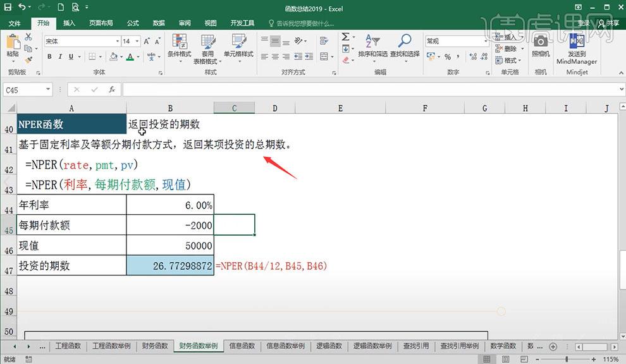Toggle Center horizontal alignment
The image size is (626, 364).
275,57
